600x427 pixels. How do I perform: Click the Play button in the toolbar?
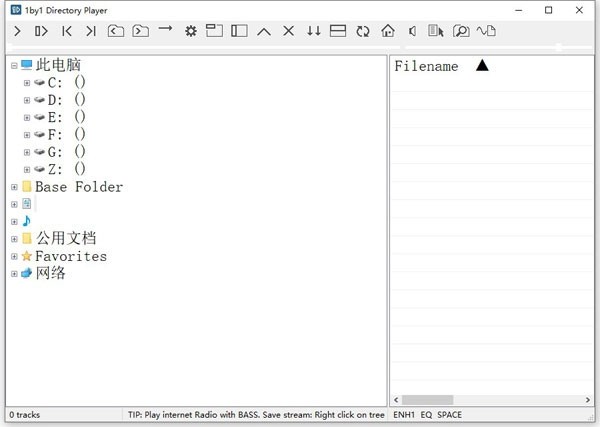click(x=17, y=32)
